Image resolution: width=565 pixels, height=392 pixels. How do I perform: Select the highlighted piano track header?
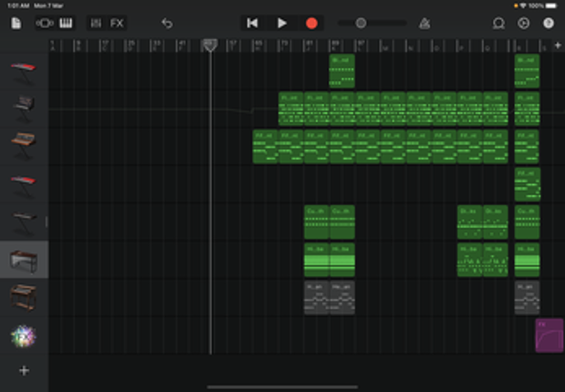24,261
